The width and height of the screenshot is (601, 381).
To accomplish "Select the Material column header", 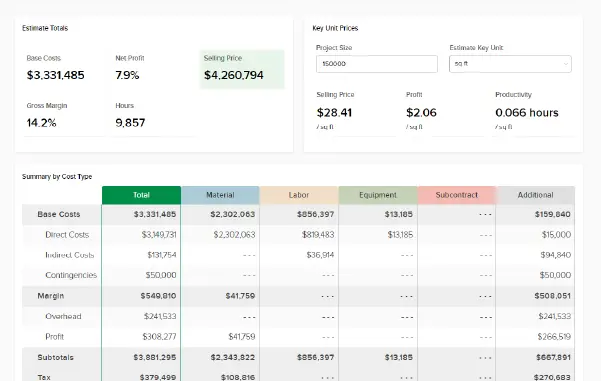I will 220,195.
